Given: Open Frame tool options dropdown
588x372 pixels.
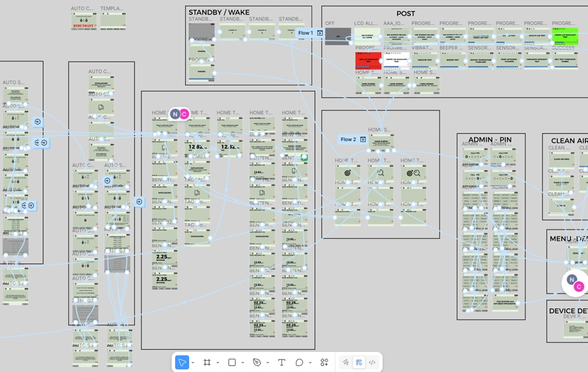Looking at the screenshot, I should [218, 363].
